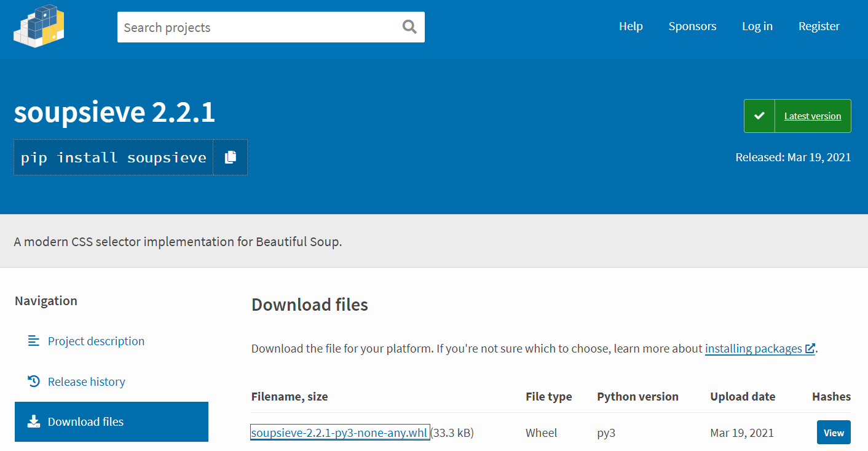Image resolution: width=868 pixels, height=451 pixels.
Task: Click the Release history clock icon
Action: point(33,381)
